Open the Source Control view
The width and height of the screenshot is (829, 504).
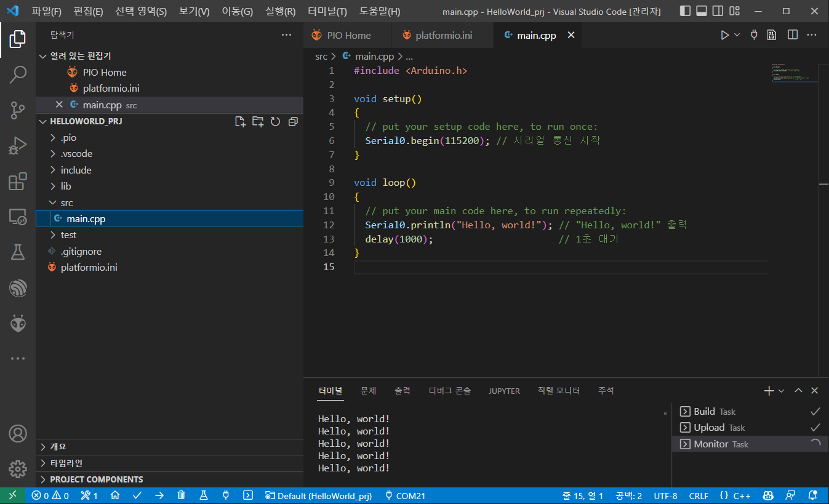[18, 110]
